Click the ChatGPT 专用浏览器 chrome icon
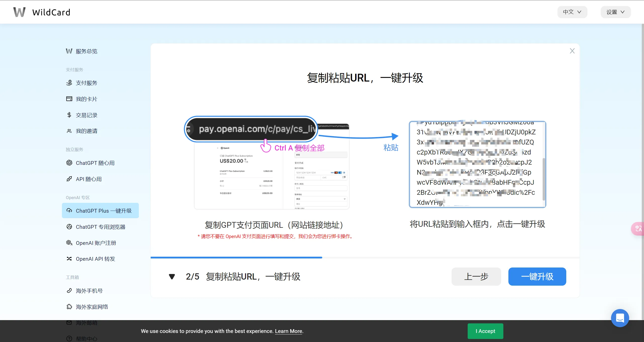 point(69,227)
